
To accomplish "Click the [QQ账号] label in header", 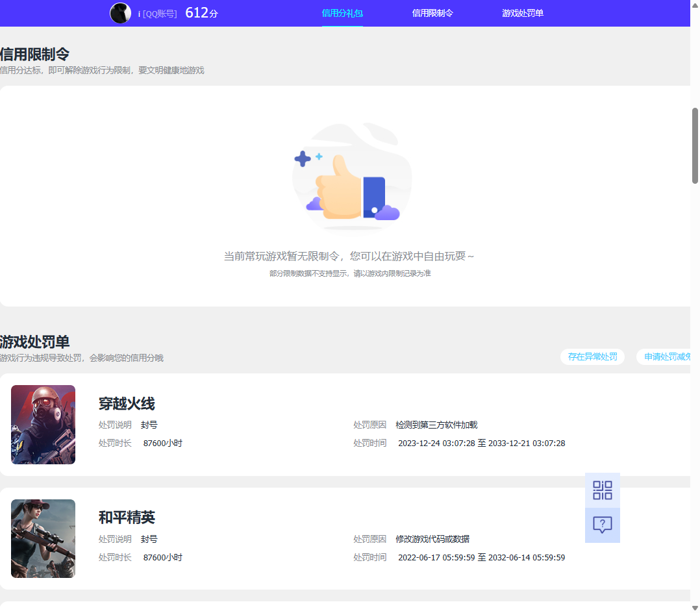I will coord(160,14).
